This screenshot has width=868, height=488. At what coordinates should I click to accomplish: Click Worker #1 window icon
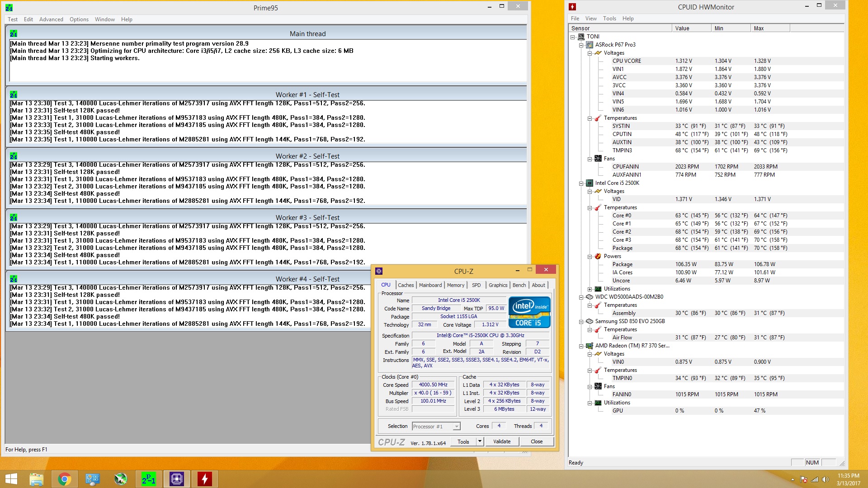(14, 95)
